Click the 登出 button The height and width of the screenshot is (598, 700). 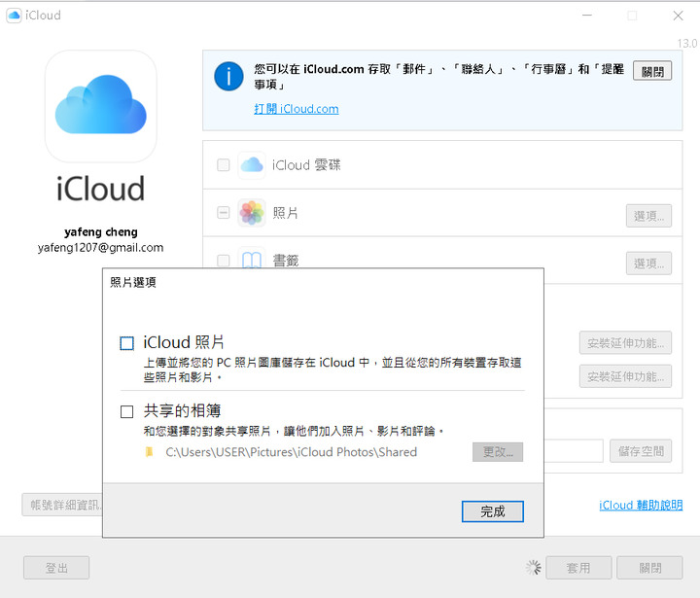56,568
